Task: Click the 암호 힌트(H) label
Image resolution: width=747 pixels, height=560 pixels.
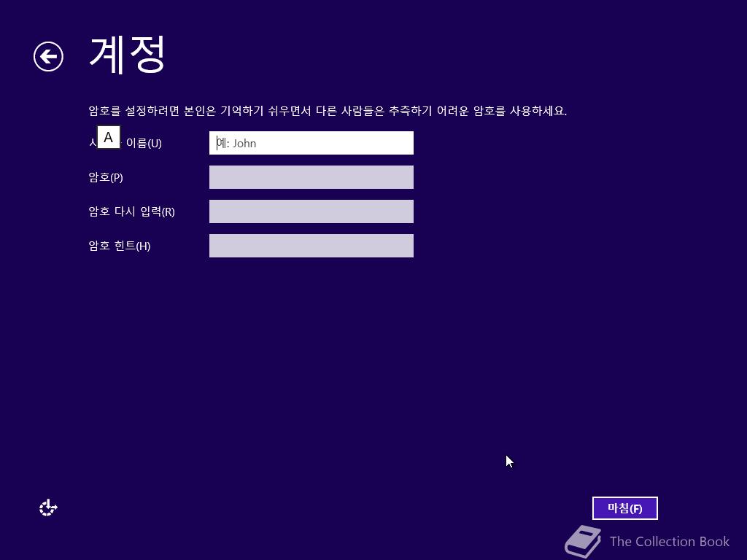Action: pyautogui.click(x=120, y=246)
